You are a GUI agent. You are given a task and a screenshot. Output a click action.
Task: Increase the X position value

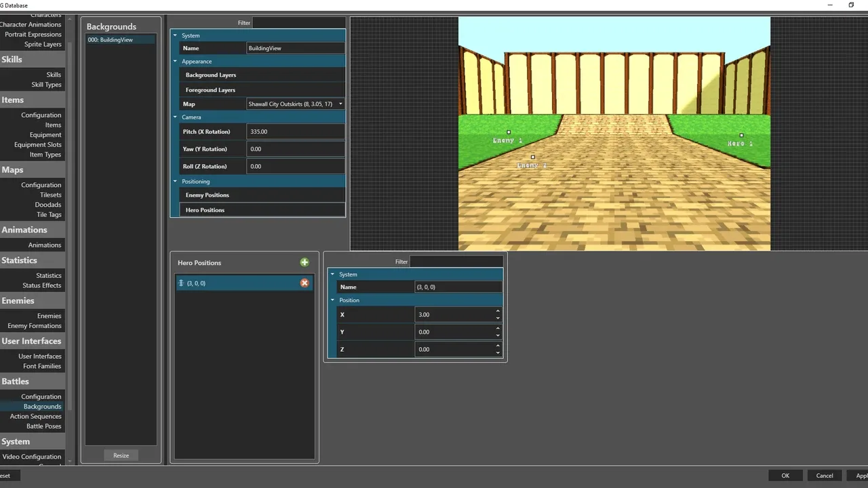click(498, 311)
